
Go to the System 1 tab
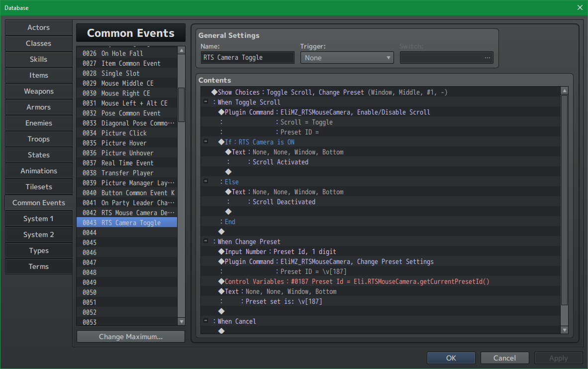coord(39,219)
